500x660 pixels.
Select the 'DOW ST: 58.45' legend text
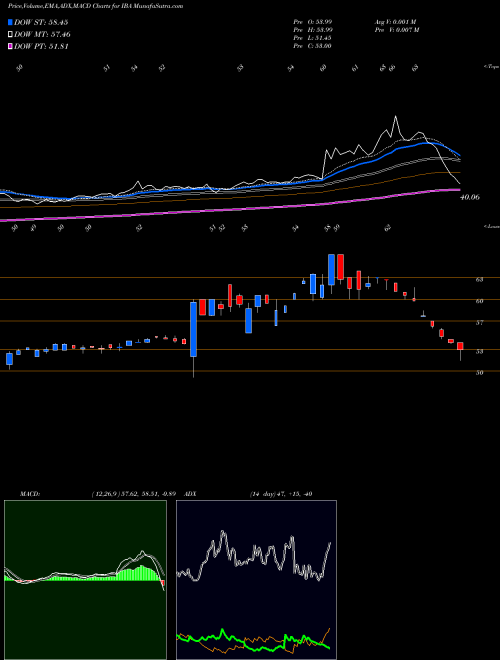point(41,22)
